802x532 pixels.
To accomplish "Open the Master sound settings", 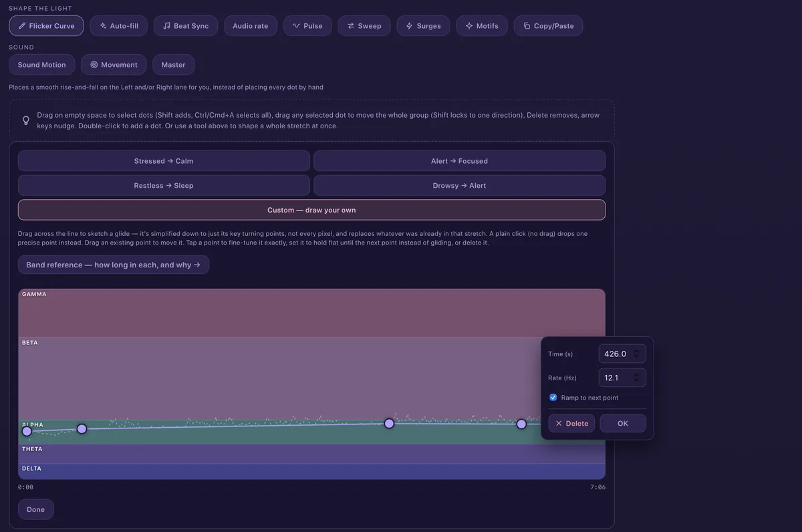I will 174,65.
